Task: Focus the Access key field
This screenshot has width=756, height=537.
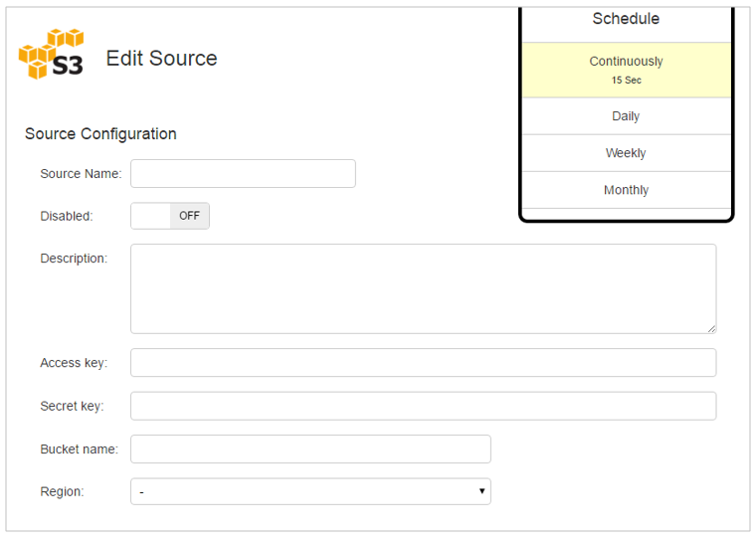Action: 424,363
